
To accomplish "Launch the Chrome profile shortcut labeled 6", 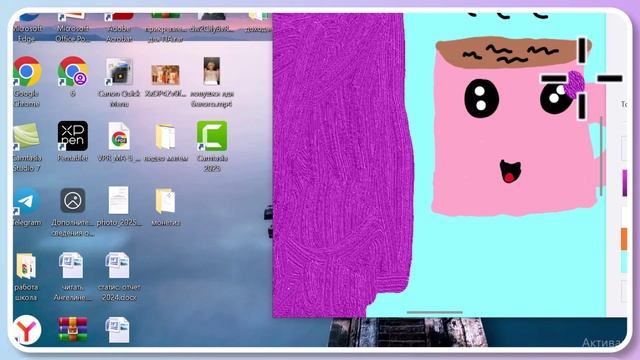I will 73,71.
